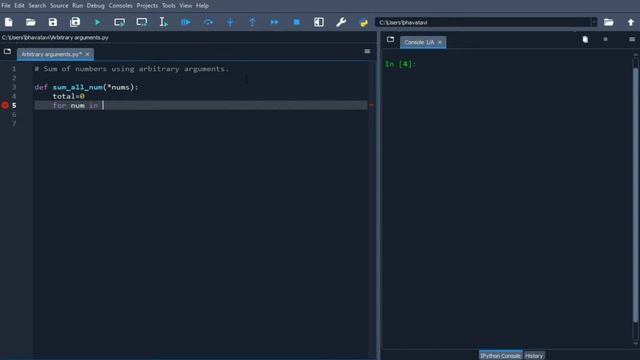The image size is (640, 360).
Task: Click the 'for num in' line
Action: pos(76,105)
